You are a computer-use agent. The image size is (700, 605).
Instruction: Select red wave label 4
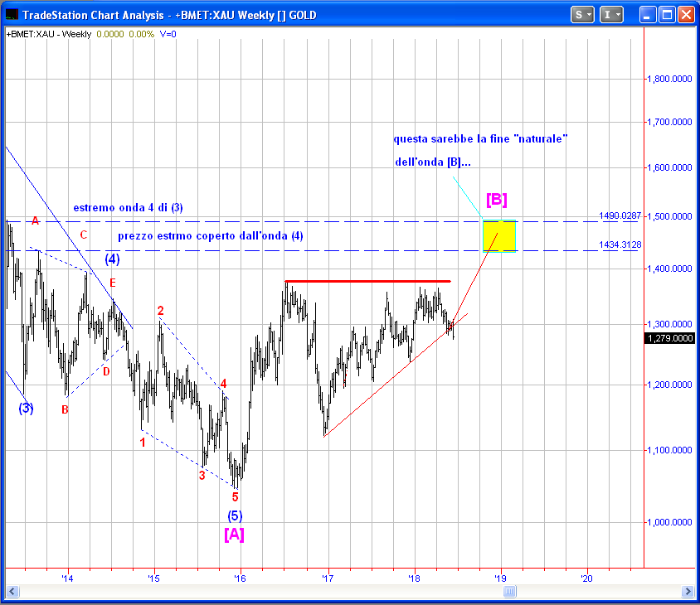point(223,383)
